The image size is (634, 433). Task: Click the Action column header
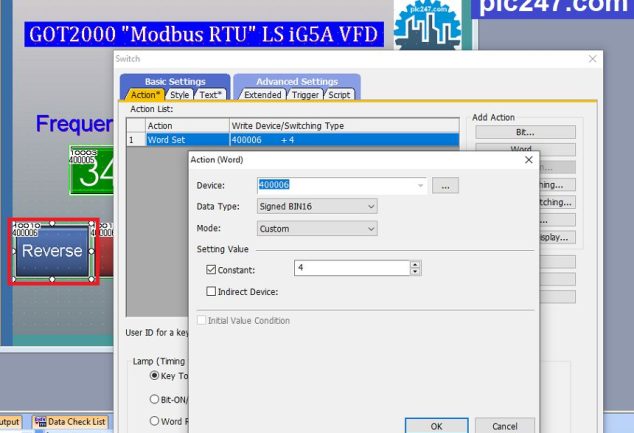click(187, 126)
